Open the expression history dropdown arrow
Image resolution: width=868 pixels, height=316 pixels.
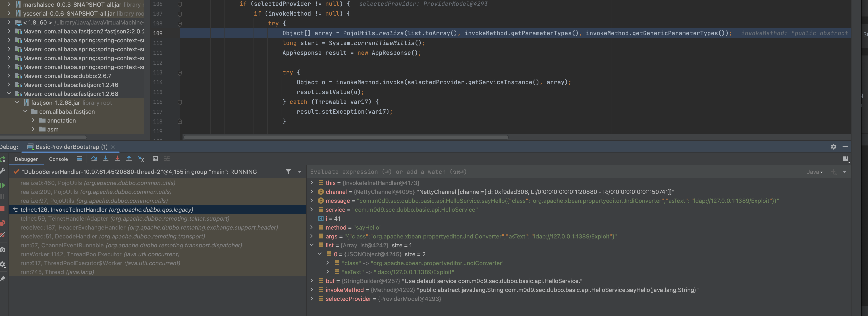(x=844, y=172)
